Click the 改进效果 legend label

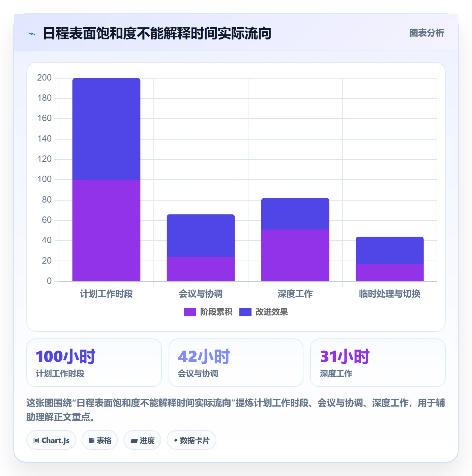271,312
